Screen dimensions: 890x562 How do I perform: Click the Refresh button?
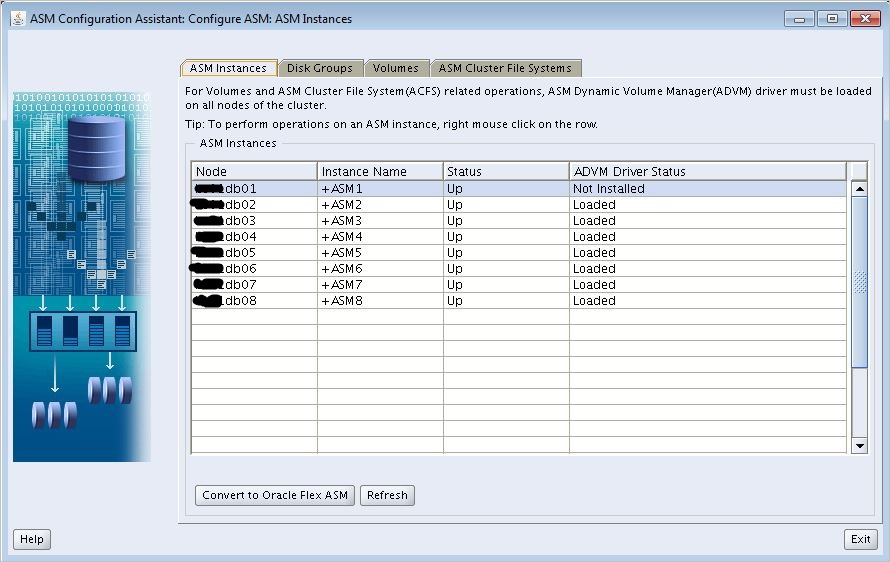click(387, 495)
